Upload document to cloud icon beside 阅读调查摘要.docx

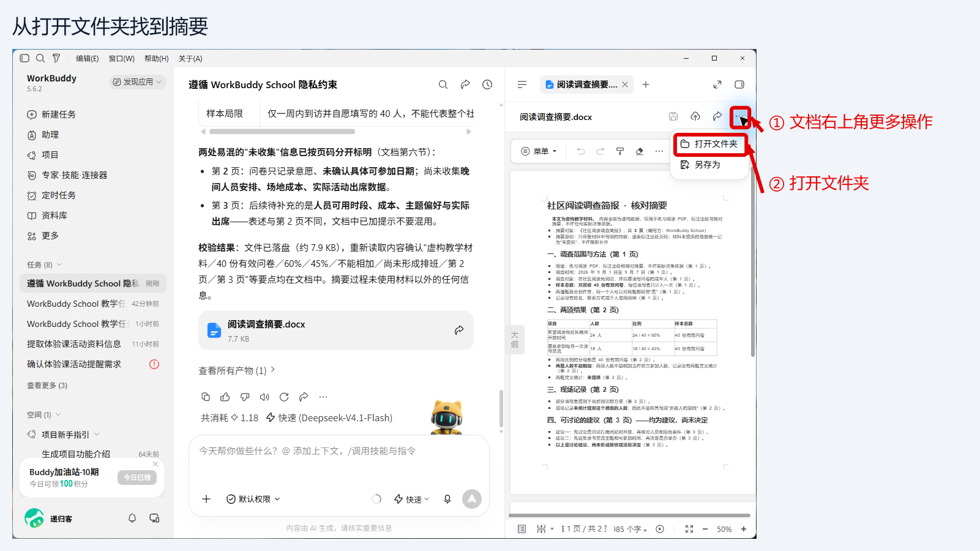pos(695,116)
